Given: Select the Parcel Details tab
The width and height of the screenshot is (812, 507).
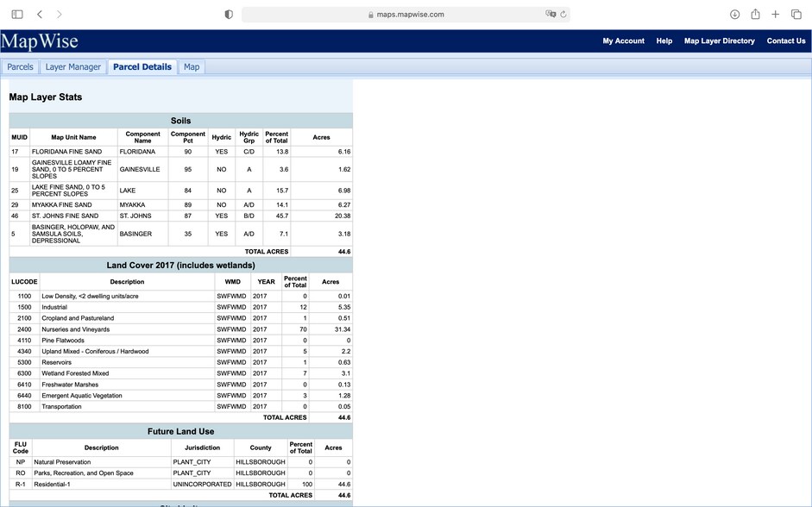Looking at the screenshot, I should point(142,67).
